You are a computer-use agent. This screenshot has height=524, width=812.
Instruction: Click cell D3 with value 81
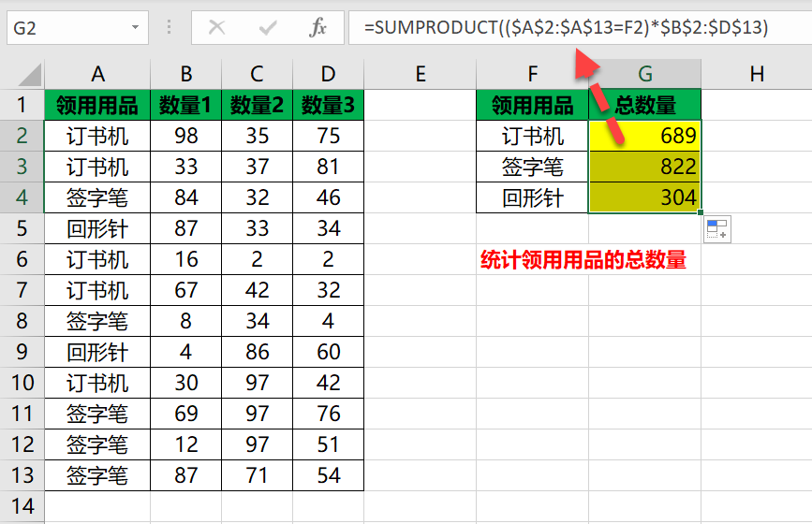329,167
